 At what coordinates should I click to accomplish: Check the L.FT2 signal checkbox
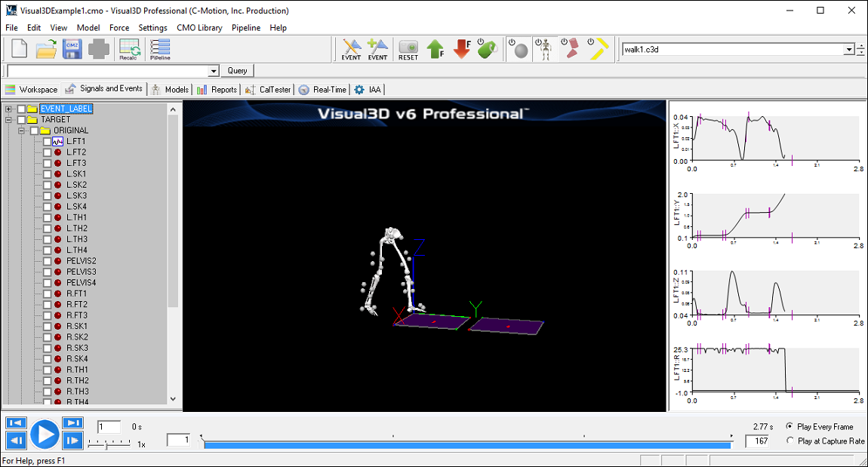(x=47, y=152)
